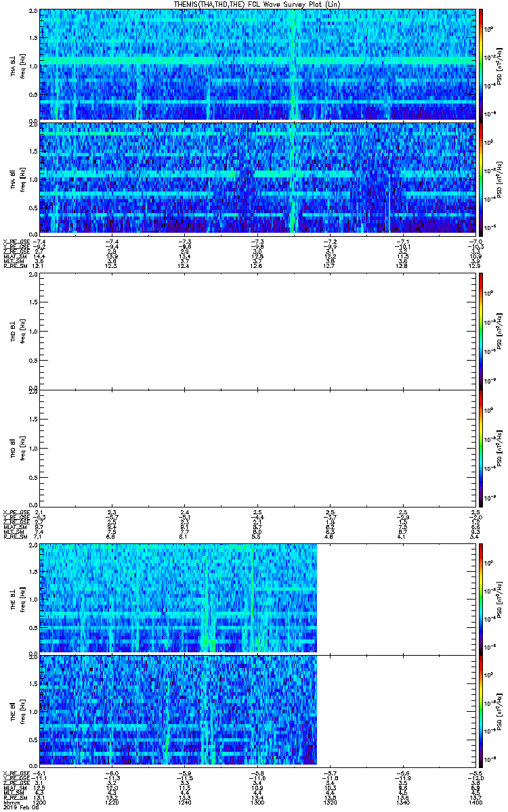Click the 1.5 frequency tick on THE B-perpendicular axis
The width and height of the screenshot is (508, 812).
33,572
